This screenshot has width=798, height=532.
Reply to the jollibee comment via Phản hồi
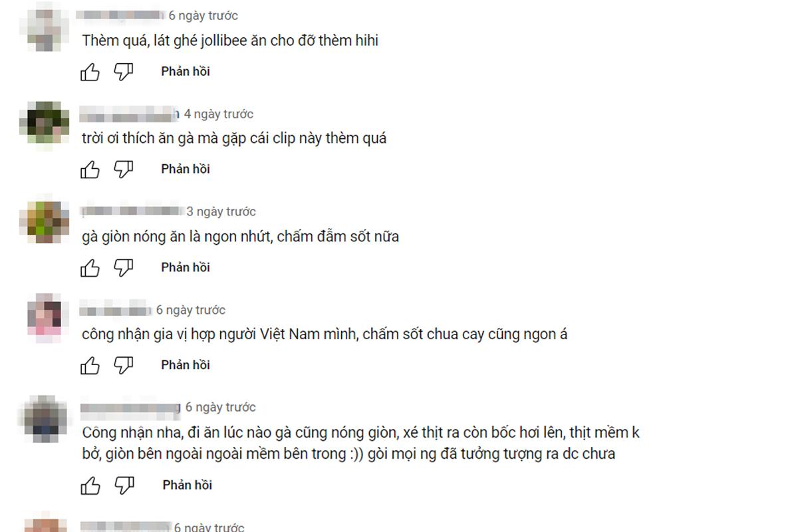point(186,71)
